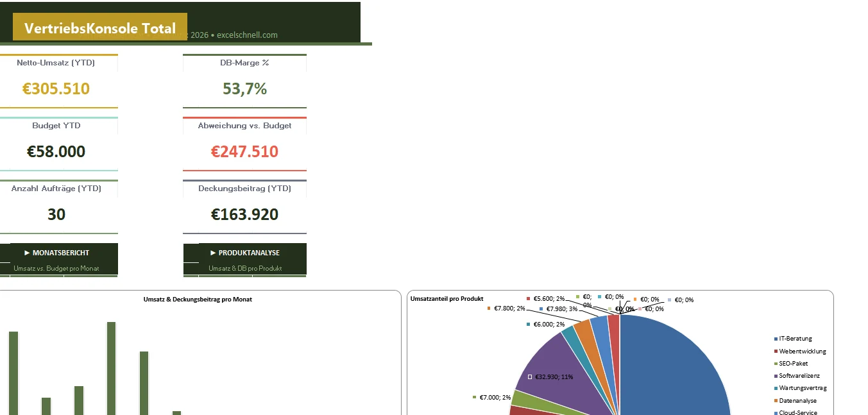
Task: Click the 'Umsatz vs. Budget pro Monat' caption
Action: (56, 268)
